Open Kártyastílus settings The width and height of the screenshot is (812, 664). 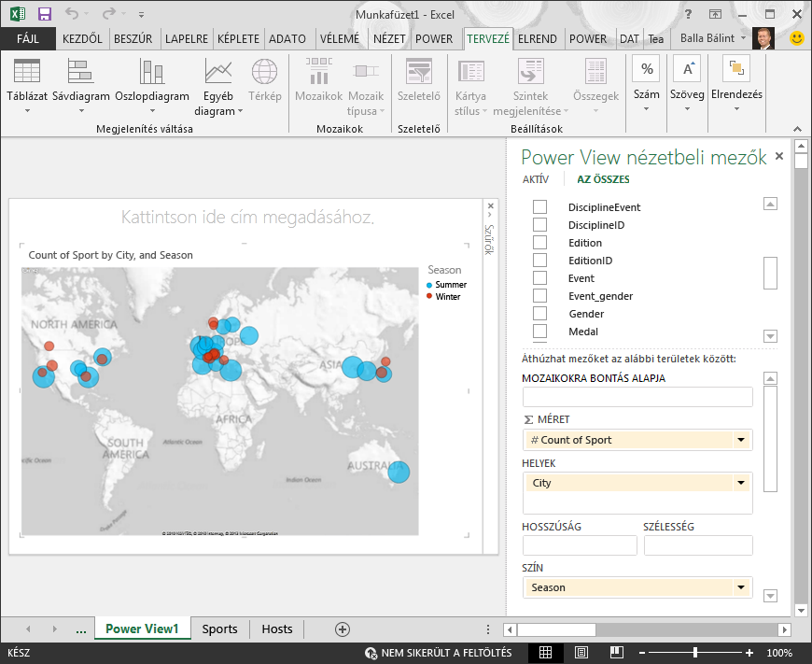point(470,87)
